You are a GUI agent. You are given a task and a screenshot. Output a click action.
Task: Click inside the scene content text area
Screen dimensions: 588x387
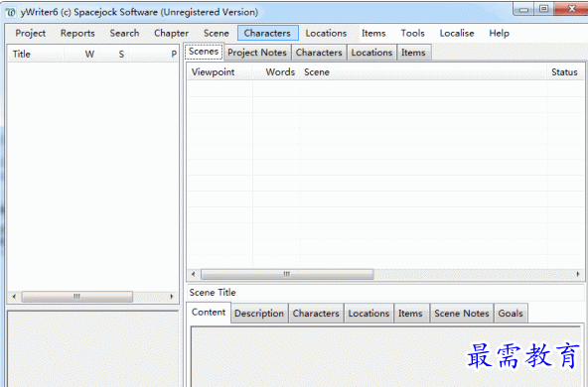click(386, 356)
